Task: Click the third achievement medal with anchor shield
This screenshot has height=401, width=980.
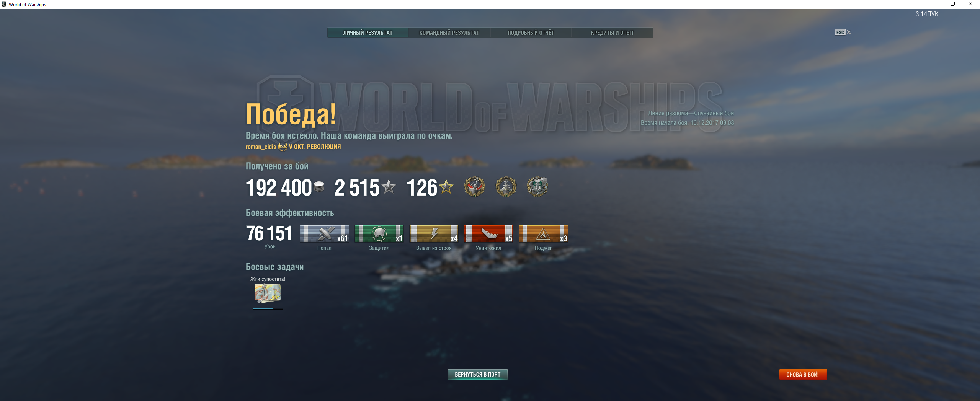Action: 537,187
